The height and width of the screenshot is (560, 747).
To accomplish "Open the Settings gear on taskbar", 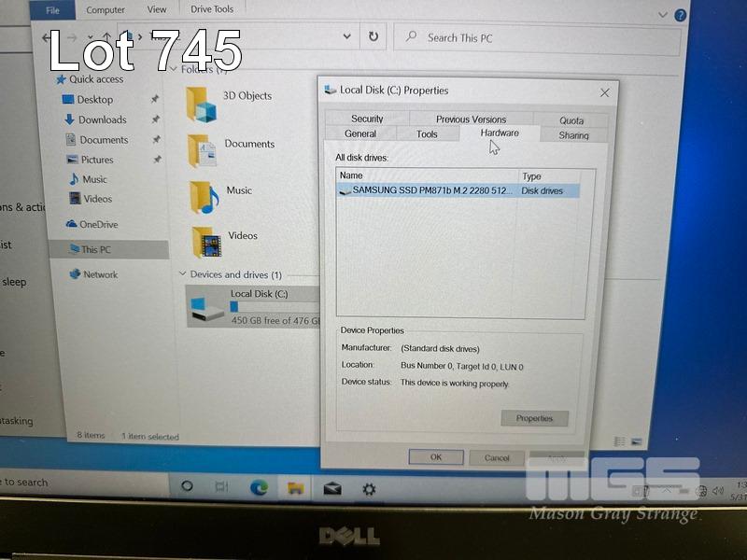I will click(x=369, y=488).
